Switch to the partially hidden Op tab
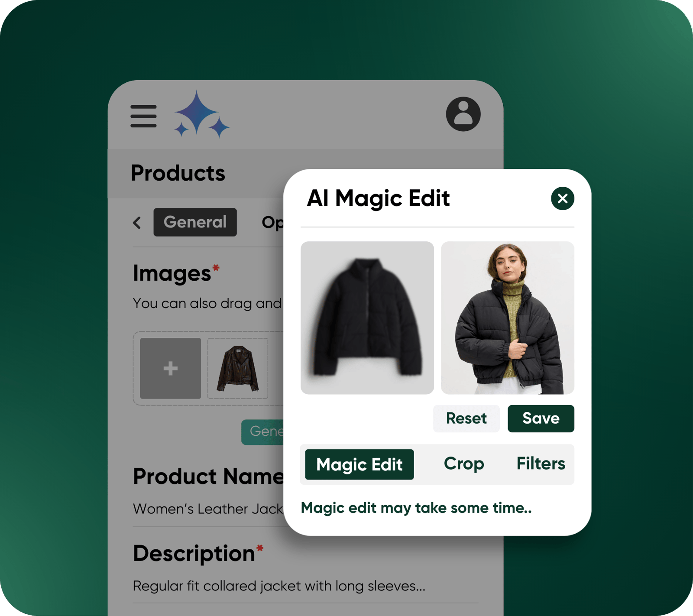This screenshot has height=616, width=693. click(x=272, y=223)
